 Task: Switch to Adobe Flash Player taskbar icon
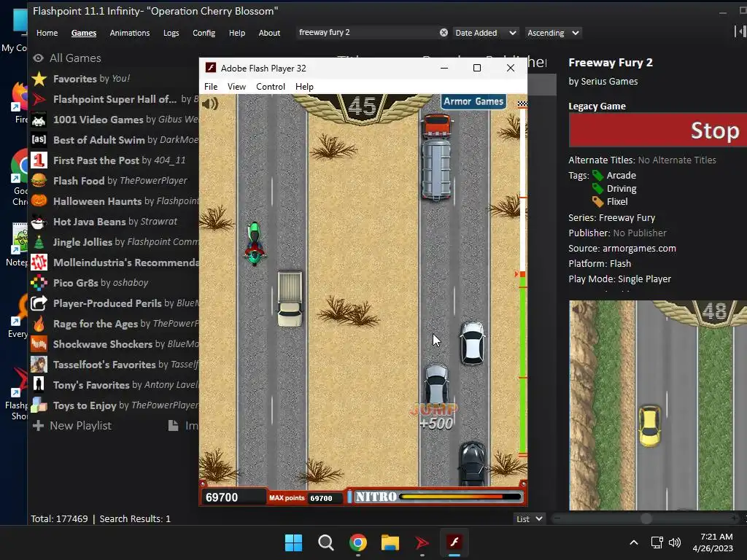(x=454, y=542)
